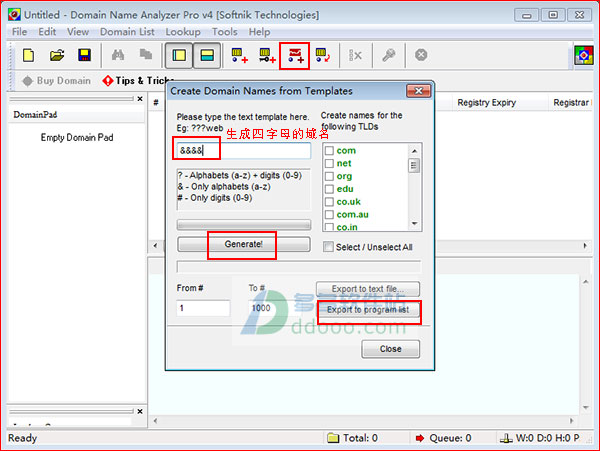Click the # column header
Viewport: 600px width, 451px height.
coord(156,103)
